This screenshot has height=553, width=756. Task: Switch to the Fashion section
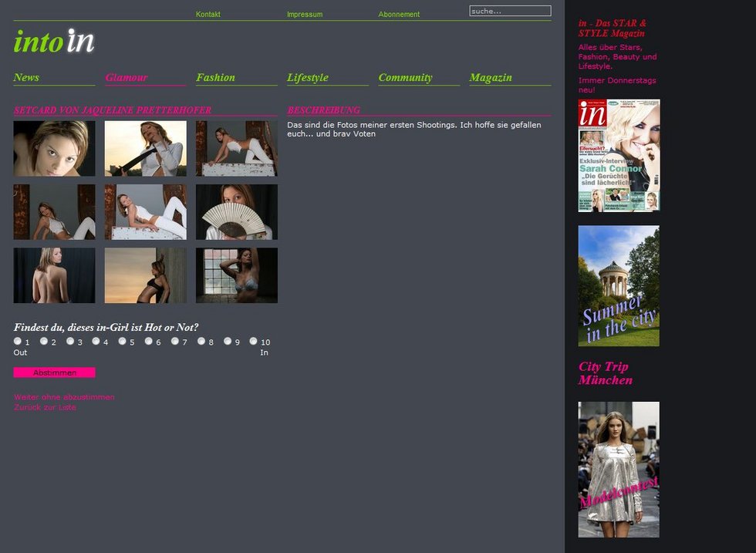pyautogui.click(x=215, y=77)
